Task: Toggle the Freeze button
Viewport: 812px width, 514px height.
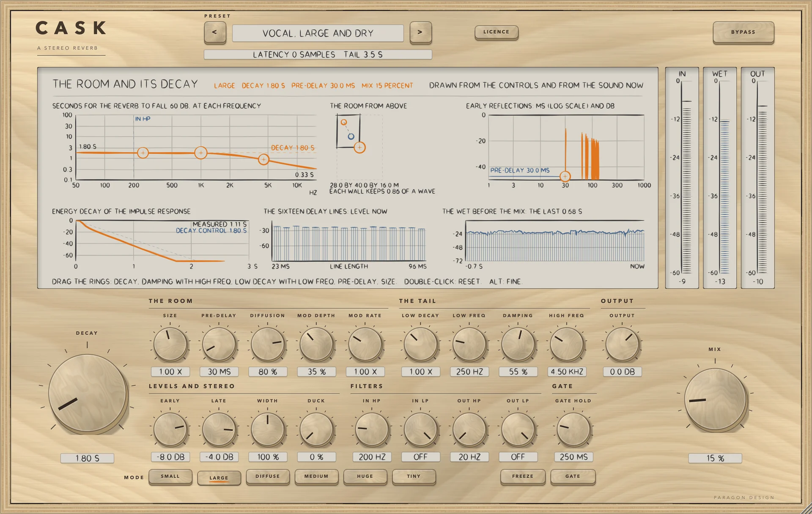Action: point(523,476)
